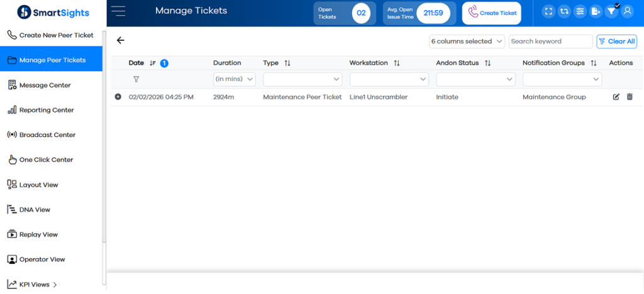Screen dimensions: 644x294
Task: Click the refresh/swap arrows icon
Action: [564, 12]
